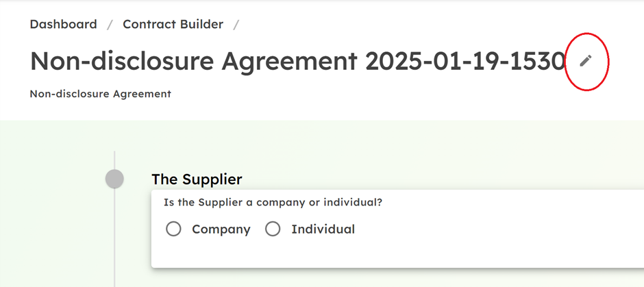Click slash separator after Dashboard
644x287 pixels.
pos(110,25)
